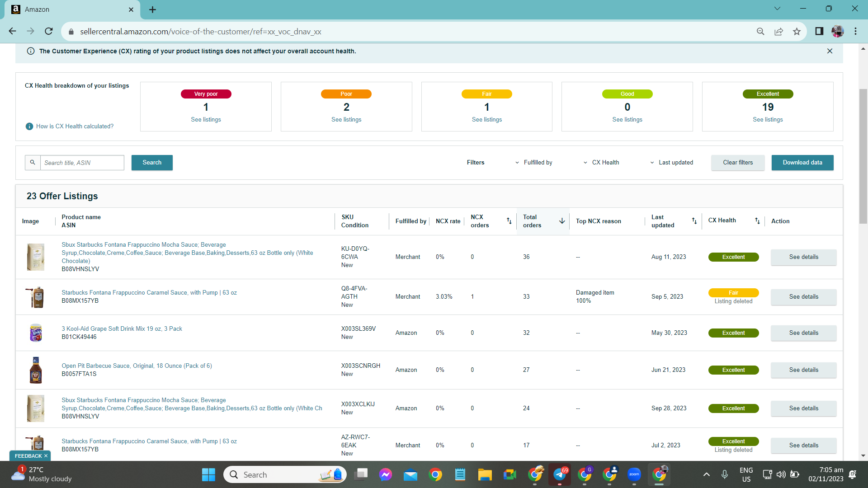Open volume control in system tray
The width and height of the screenshot is (868, 488).
coord(781,474)
